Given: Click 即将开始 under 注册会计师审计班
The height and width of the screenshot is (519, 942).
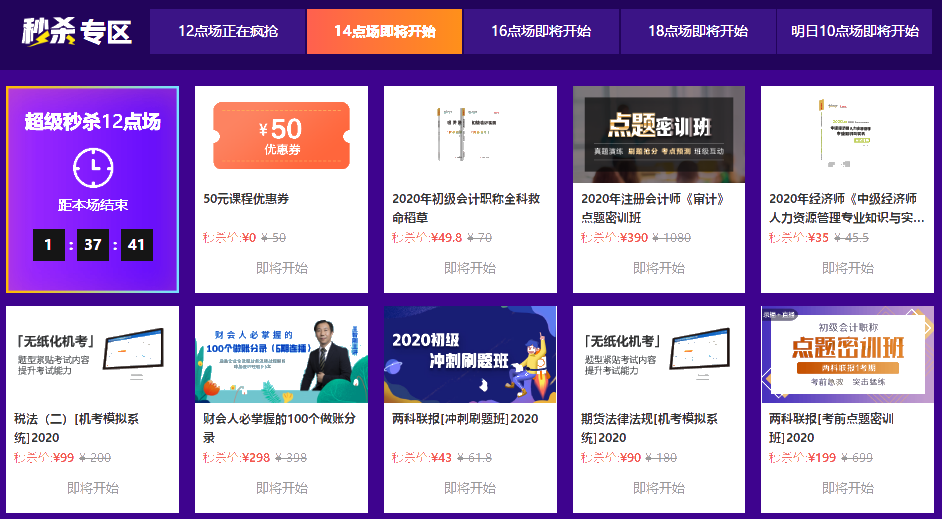Looking at the screenshot, I should (659, 268).
